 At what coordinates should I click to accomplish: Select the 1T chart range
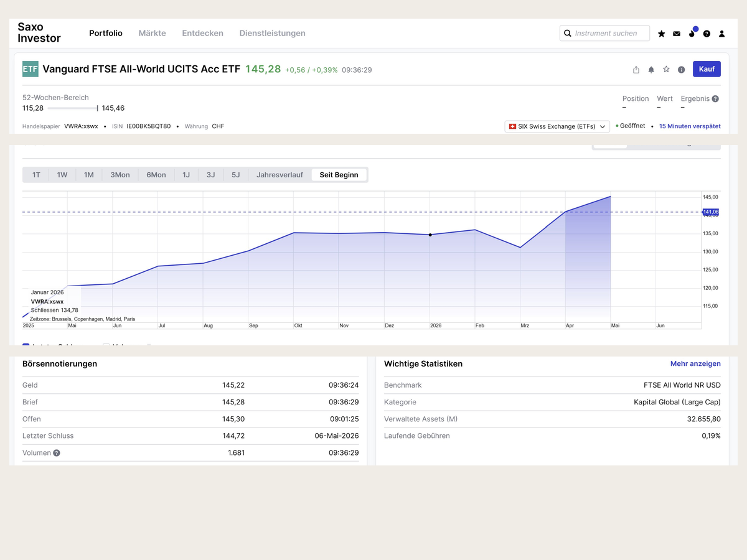(x=36, y=175)
